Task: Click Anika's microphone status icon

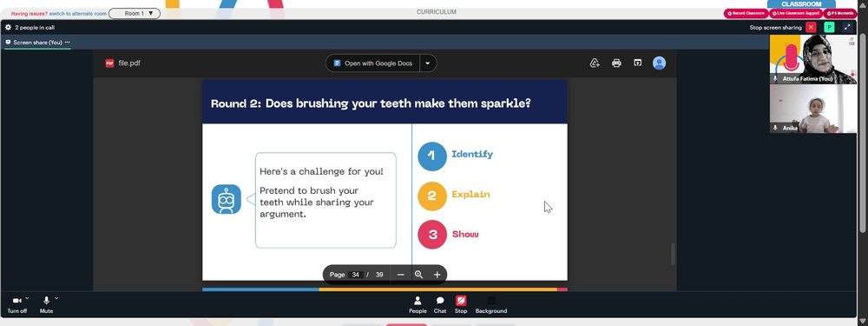Action: (775, 128)
